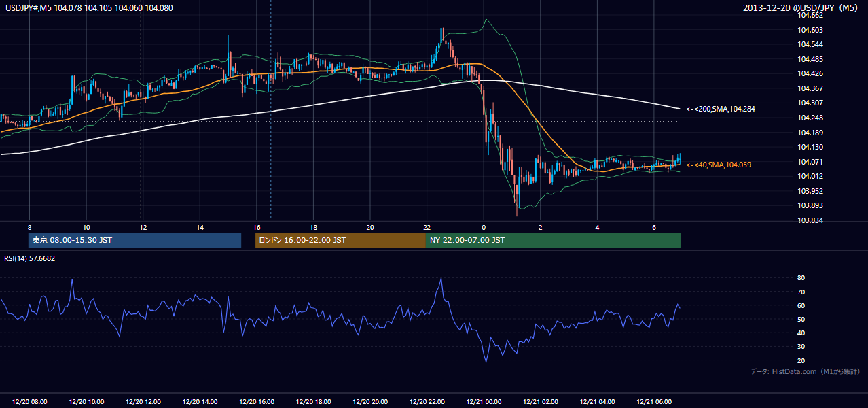
Task: Click hour marker 16 on price chart axis
Action: (x=256, y=227)
